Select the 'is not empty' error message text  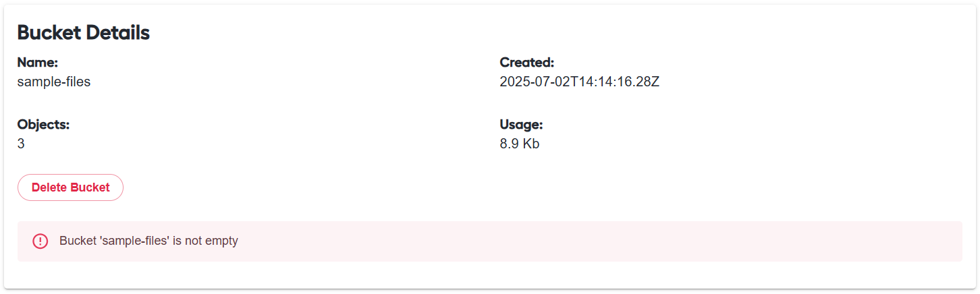(x=205, y=241)
